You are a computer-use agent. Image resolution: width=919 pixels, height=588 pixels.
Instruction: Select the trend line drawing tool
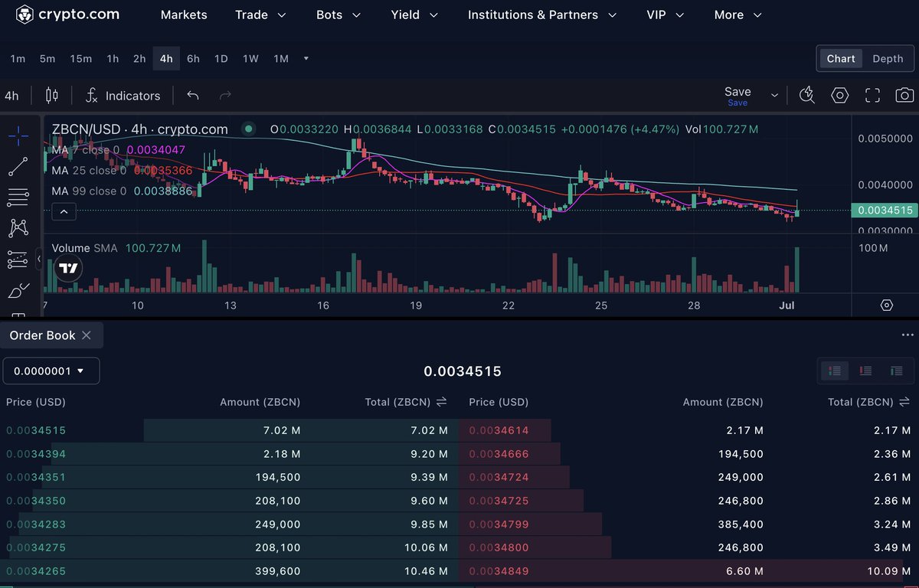18,166
